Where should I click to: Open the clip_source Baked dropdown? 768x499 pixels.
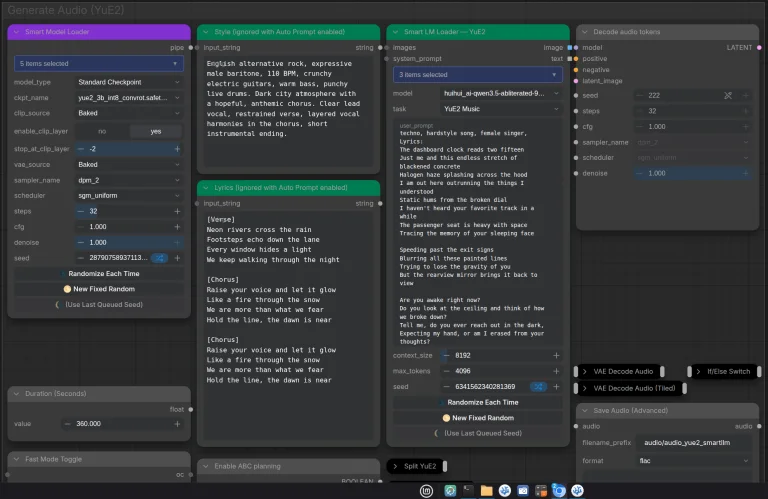click(129, 113)
